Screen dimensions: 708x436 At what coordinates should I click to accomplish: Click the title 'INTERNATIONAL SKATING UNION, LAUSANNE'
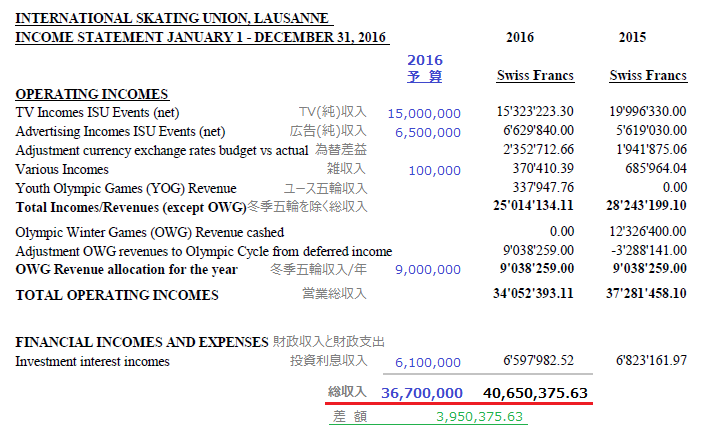tap(172, 18)
